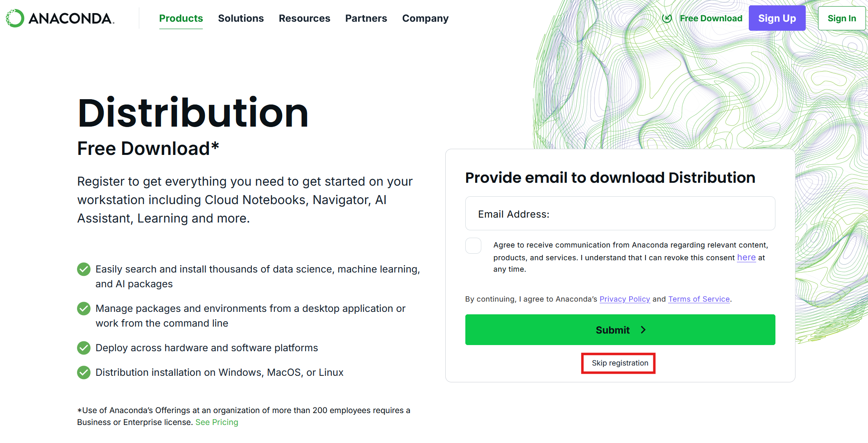868x443 pixels.
Task: Click Skip registration link
Action: (619, 363)
